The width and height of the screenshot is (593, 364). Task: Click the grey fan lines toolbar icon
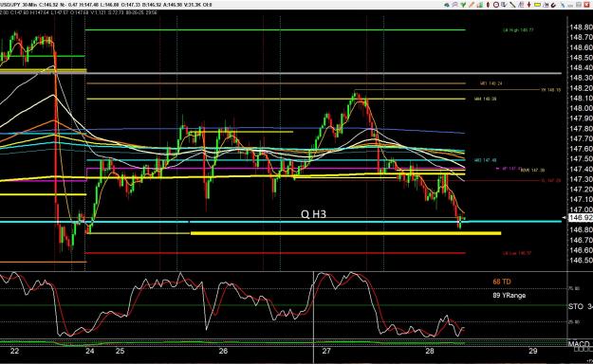tap(521, 5)
